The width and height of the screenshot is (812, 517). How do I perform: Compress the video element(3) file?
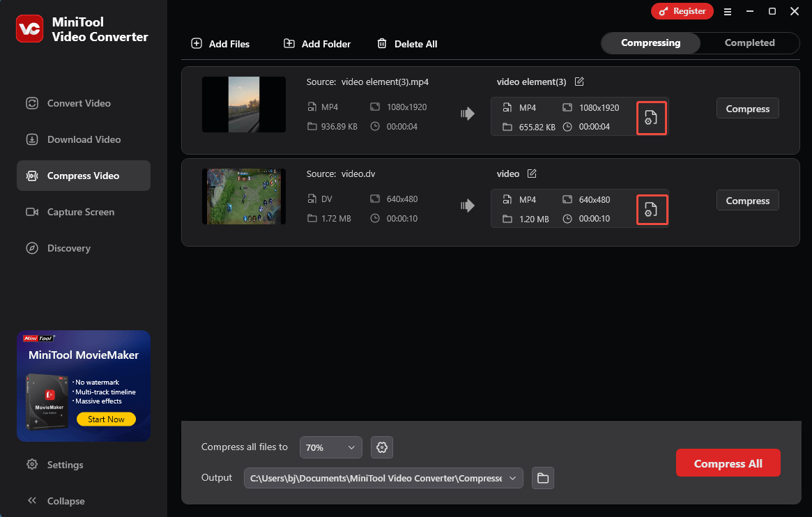[x=747, y=109]
